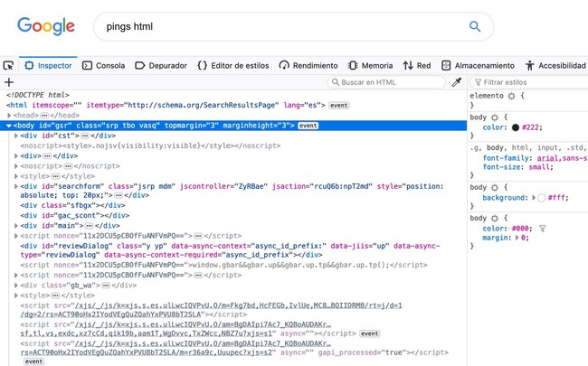Click ellipsis badge in head element
This screenshot has height=366, width=588.
[x=44, y=116]
